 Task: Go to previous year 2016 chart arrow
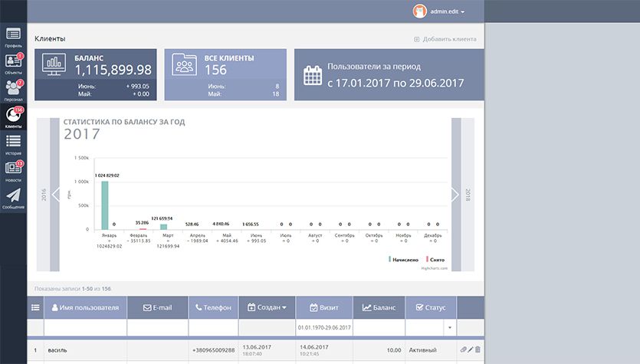55,195
